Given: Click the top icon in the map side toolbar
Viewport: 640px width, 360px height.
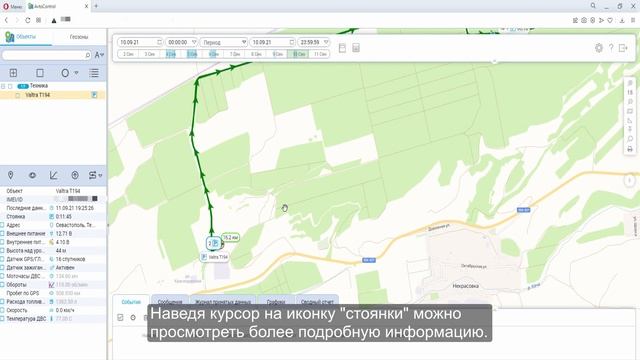Looking at the screenshot, I should click(630, 83).
